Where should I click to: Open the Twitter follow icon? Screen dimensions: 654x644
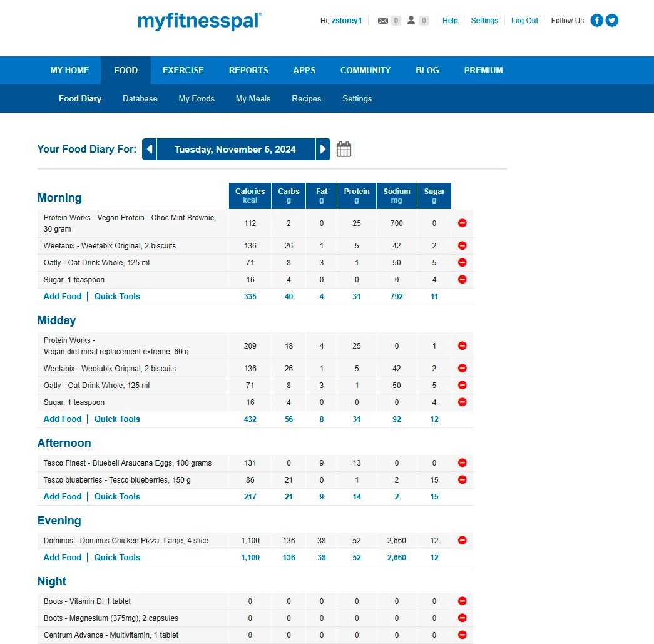(x=612, y=20)
